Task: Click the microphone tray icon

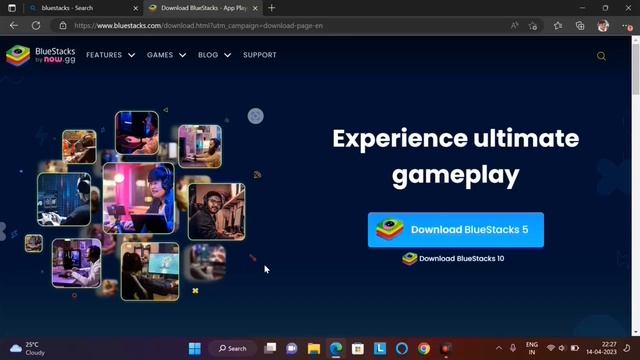Action: (513, 348)
